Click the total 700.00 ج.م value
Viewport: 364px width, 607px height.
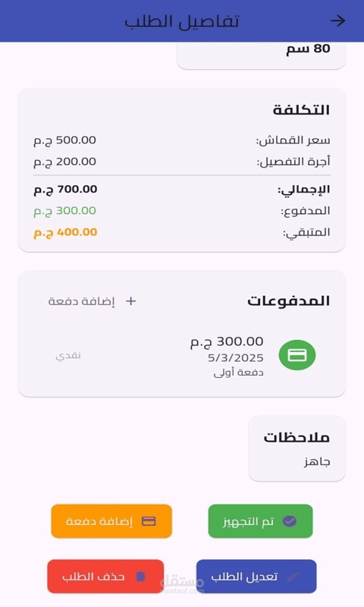tap(65, 189)
